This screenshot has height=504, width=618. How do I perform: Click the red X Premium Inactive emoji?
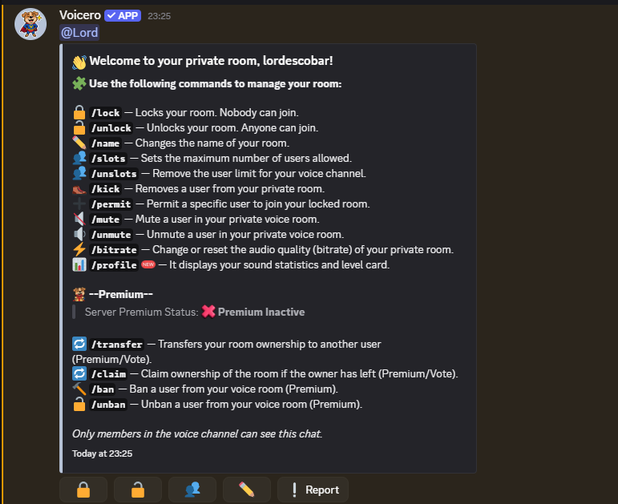[208, 312]
